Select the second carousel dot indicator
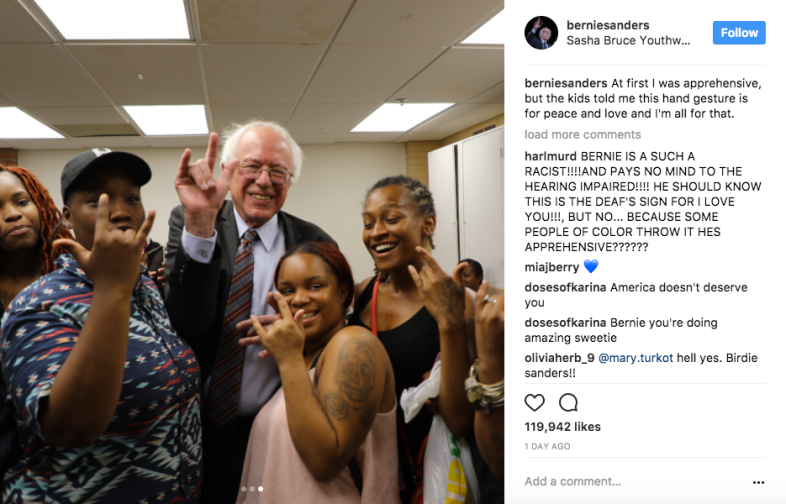Screen dimensions: 786x504 click(x=252, y=488)
